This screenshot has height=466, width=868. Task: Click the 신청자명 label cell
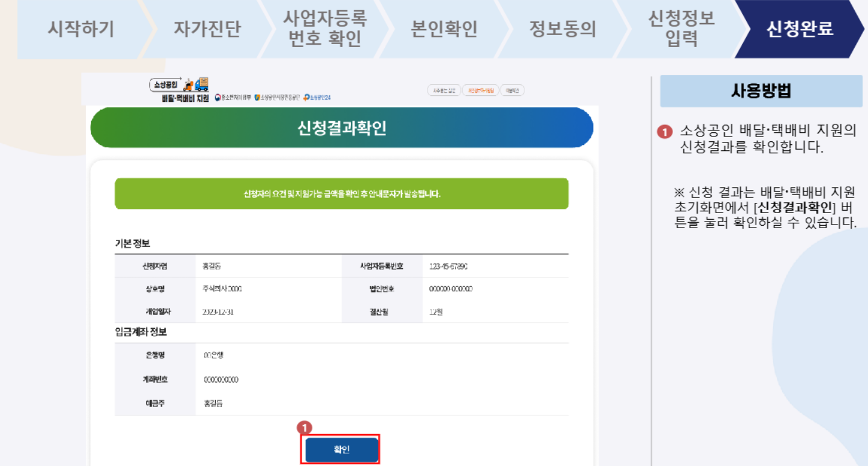tap(155, 266)
